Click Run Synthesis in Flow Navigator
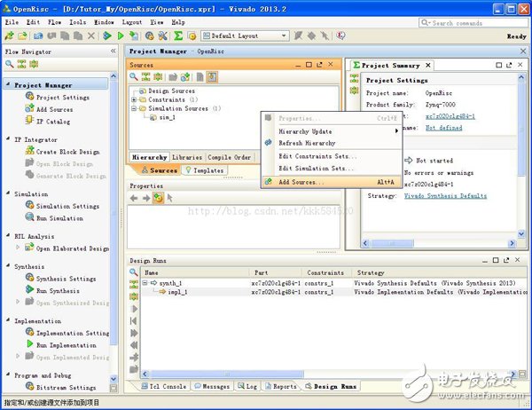The width and height of the screenshot is (532, 410). tap(57, 290)
